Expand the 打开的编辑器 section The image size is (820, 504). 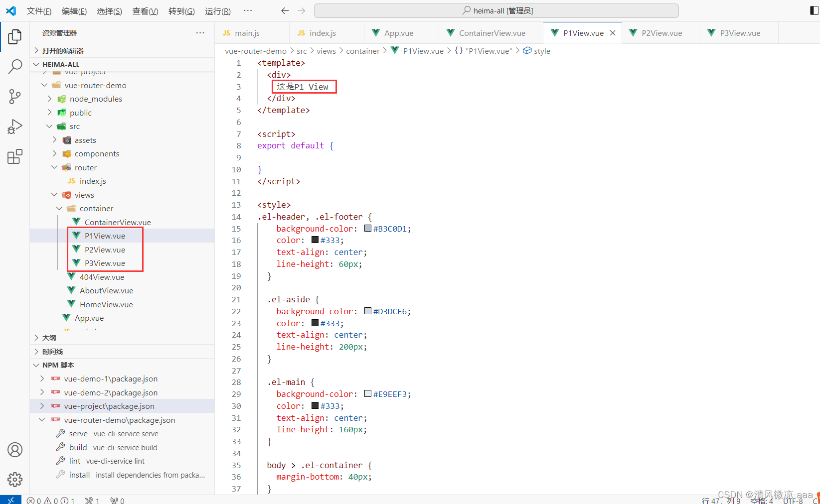click(122, 51)
